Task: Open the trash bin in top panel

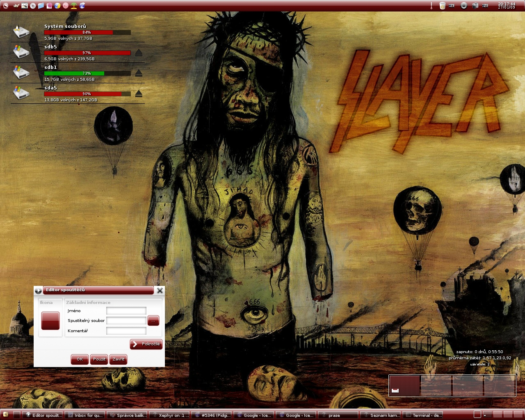Action: point(443,6)
